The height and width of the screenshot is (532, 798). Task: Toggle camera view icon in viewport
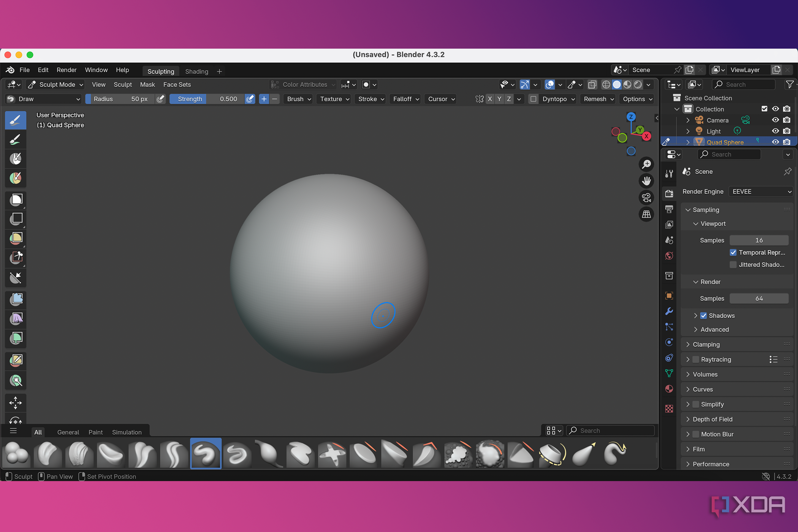pyautogui.click(x=646, y=198)
